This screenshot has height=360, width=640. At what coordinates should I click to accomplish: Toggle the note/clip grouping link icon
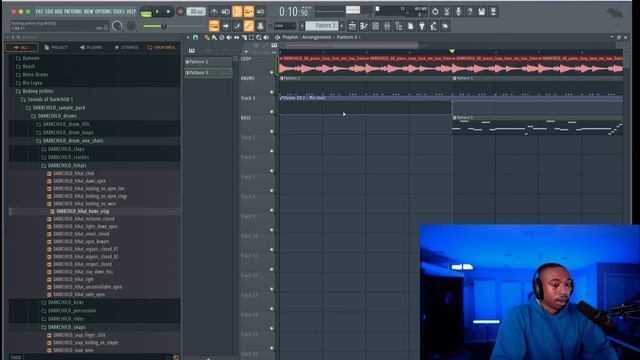[249, 26]
